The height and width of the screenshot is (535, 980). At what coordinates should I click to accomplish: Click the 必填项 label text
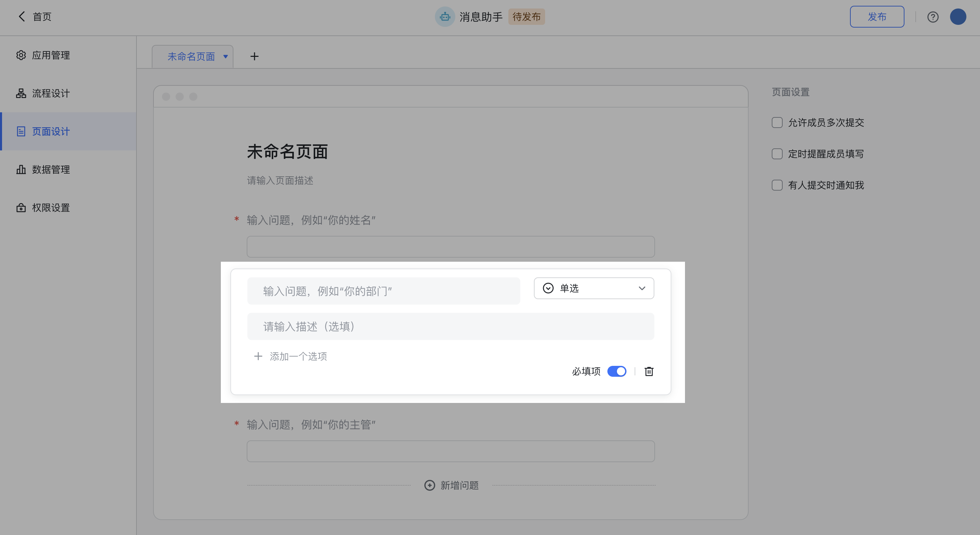coord(586,371)
